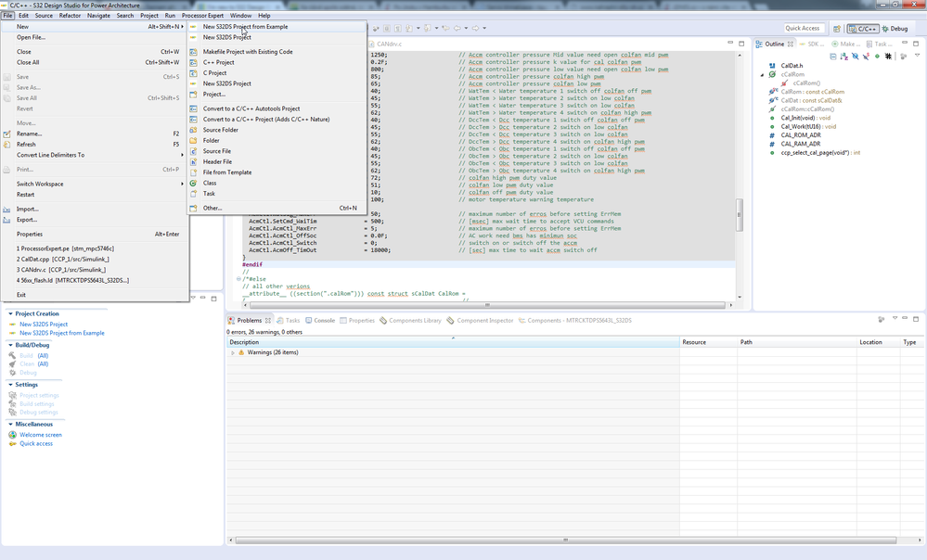Click Source Folder in the New submenu

221,130
